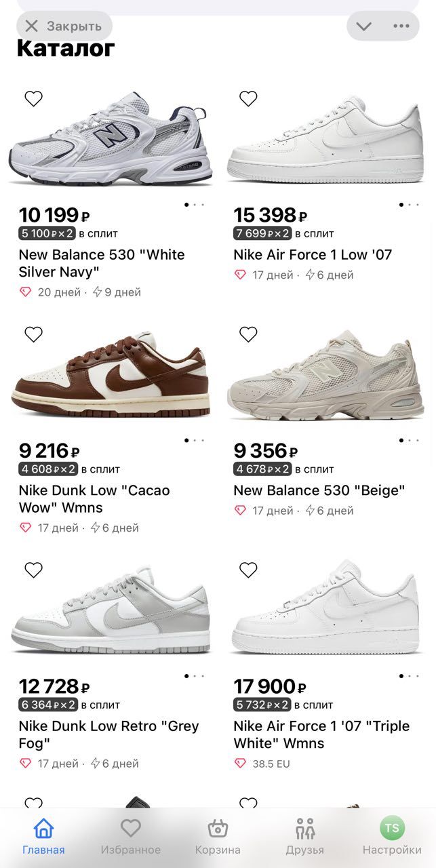
Task: Tap the heart on Nike Dunk Grey Fog
Action: [33, 570]
